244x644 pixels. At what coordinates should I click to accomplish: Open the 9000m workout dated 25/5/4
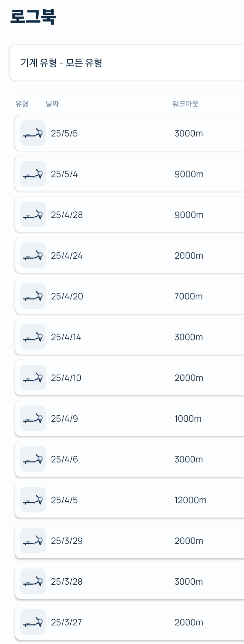(189, 174)
